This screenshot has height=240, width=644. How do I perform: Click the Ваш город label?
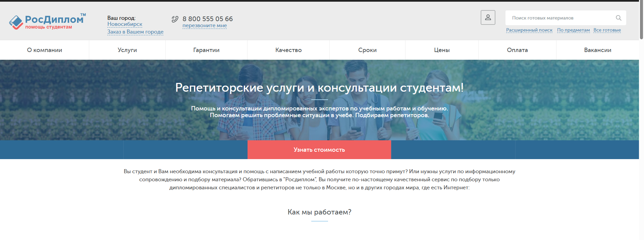click(x=121, y=18)
